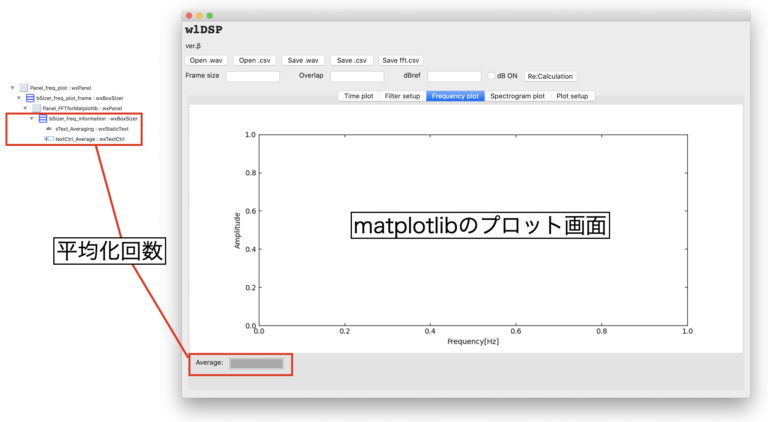Collapse the bSizer_freq_information tree node

coord(31,118)
